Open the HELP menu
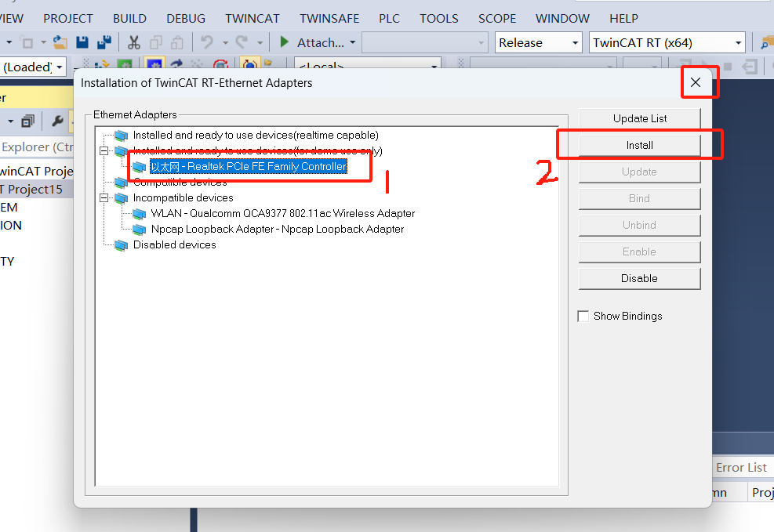The image size is (774, 532). point(623,19)
